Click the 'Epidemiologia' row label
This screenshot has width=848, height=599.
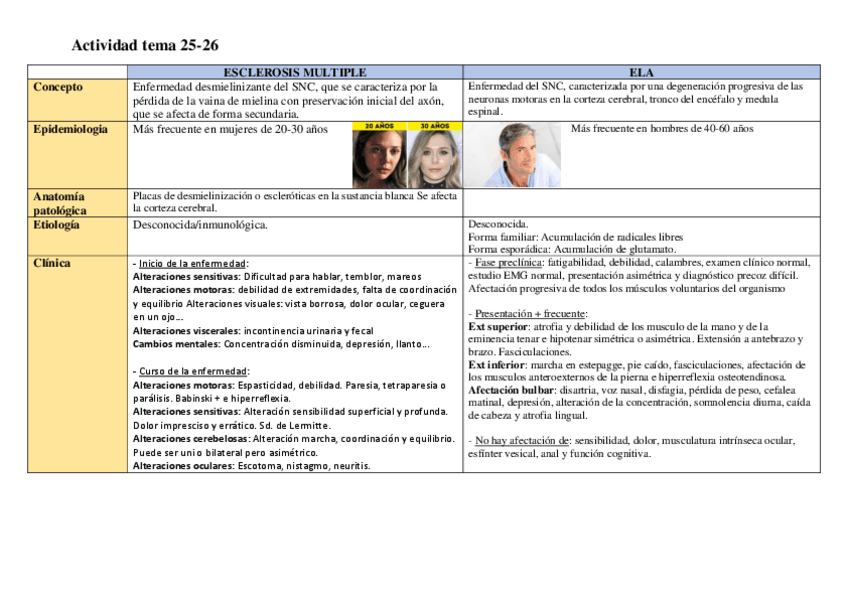click(x=70, y=129)
